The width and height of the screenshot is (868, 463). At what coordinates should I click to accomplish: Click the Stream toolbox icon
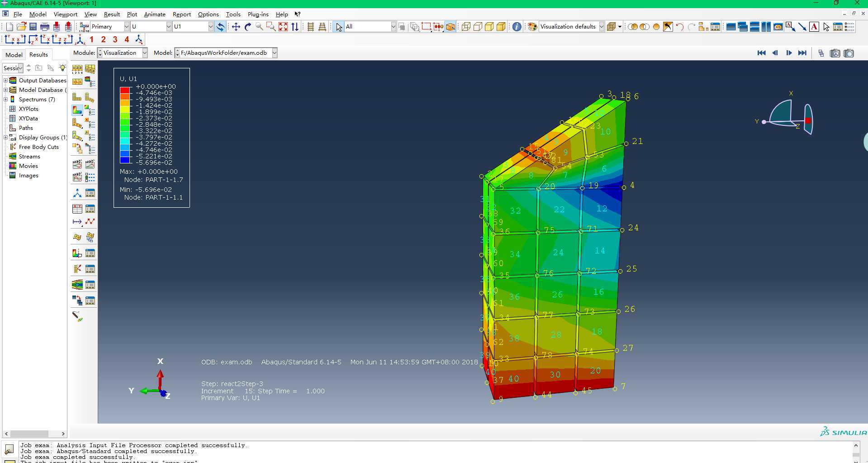pos(77,285)
